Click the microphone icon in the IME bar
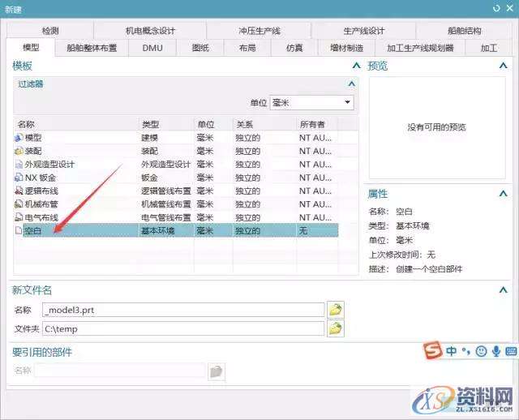The width and height of the screenshot is (519, 420). (495, 351)
